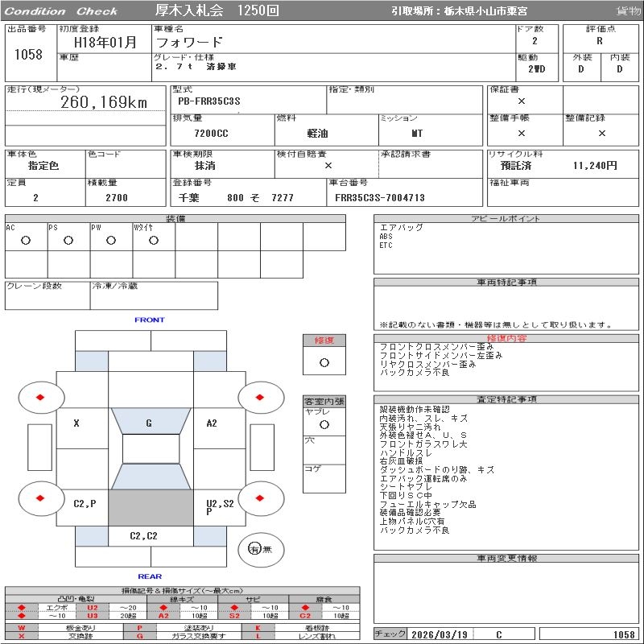Toggle the ヤブレ interior tear circle
644x644 pixels.
pos(324,423)
